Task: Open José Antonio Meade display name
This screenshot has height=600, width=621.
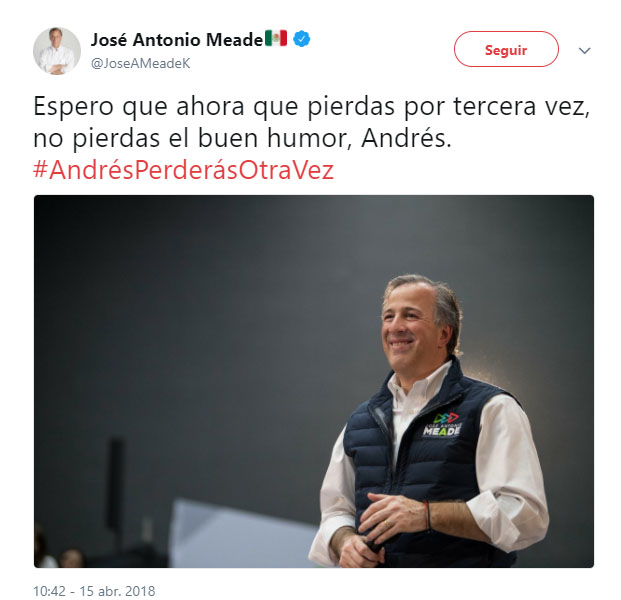Action: point(177,39)
